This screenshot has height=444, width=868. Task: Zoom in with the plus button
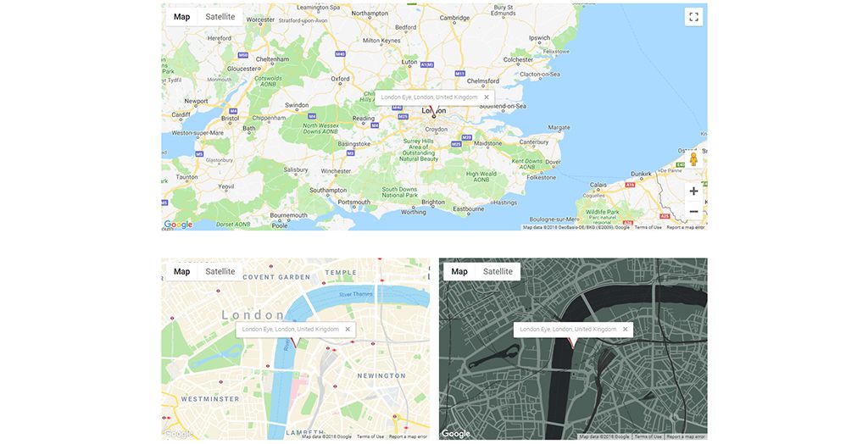point(693,191)
